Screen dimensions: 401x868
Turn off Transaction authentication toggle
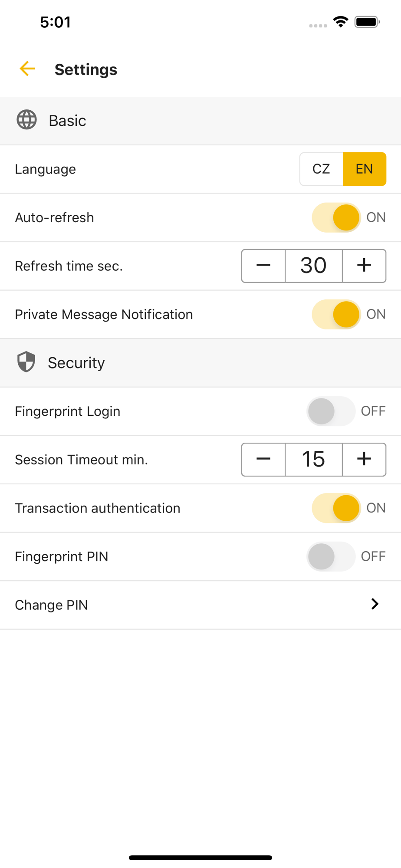click(336, 508)
